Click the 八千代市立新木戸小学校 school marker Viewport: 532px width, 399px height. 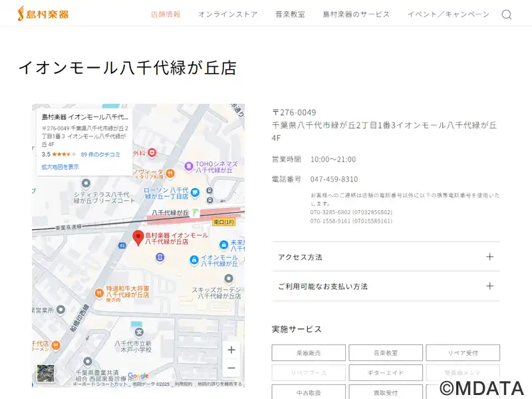(139, 332)
